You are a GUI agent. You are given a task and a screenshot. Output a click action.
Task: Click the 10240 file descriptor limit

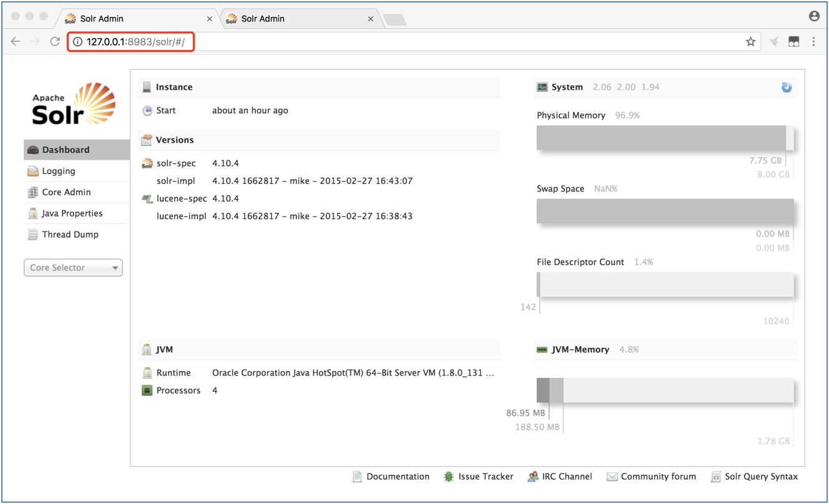(x=776, y=321)
